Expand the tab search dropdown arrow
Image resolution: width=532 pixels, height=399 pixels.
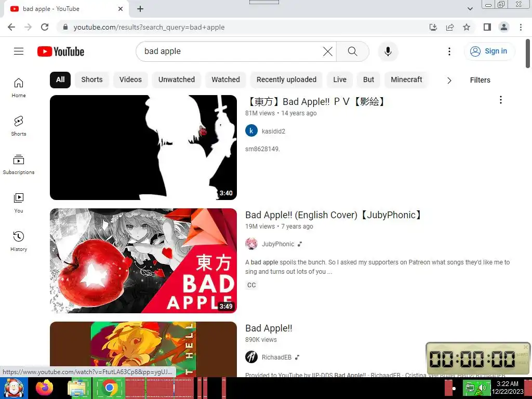(470, 9)
